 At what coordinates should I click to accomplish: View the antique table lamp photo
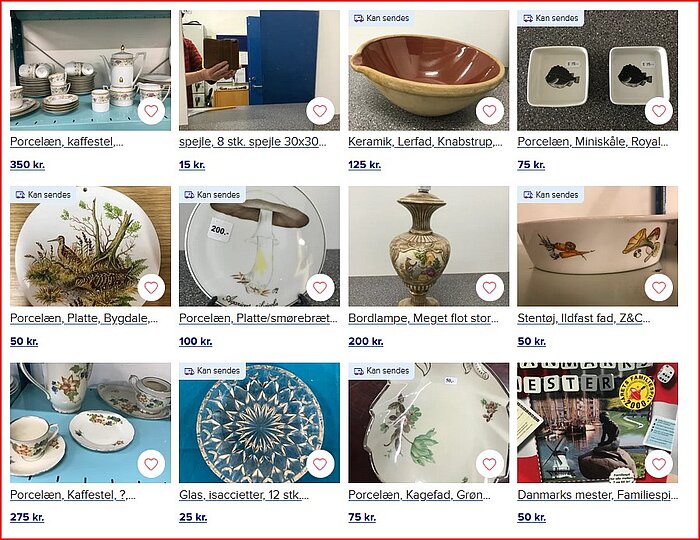(x=429, y=246)
